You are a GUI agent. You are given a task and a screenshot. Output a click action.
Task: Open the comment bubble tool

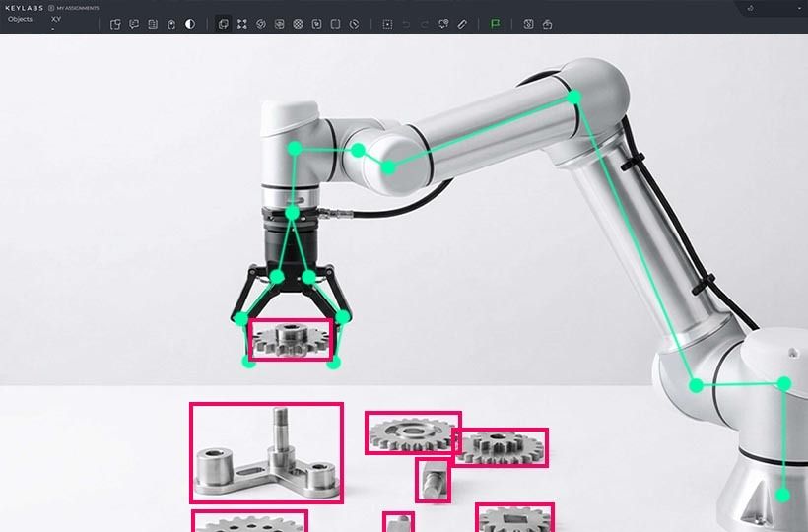[x=134, y=24]
